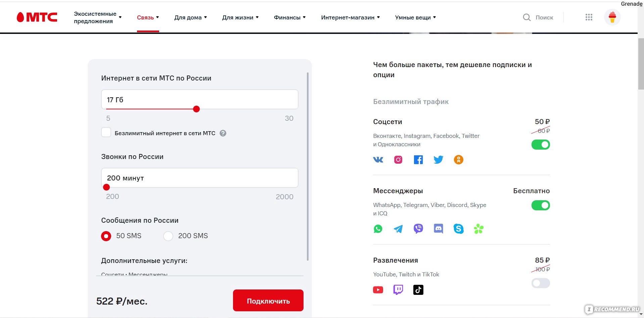Click the Telegram icon

click(x=398, y=229)
